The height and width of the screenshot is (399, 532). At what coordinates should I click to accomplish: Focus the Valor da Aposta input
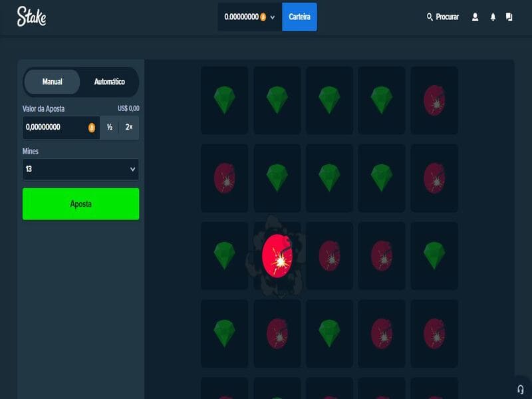(x=61, y=128)
